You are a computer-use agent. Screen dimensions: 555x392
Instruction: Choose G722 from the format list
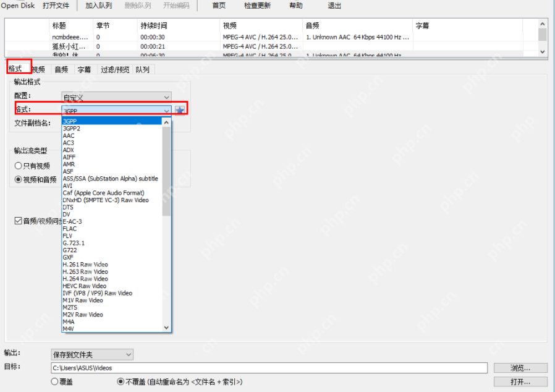click(x=112, y=250)
